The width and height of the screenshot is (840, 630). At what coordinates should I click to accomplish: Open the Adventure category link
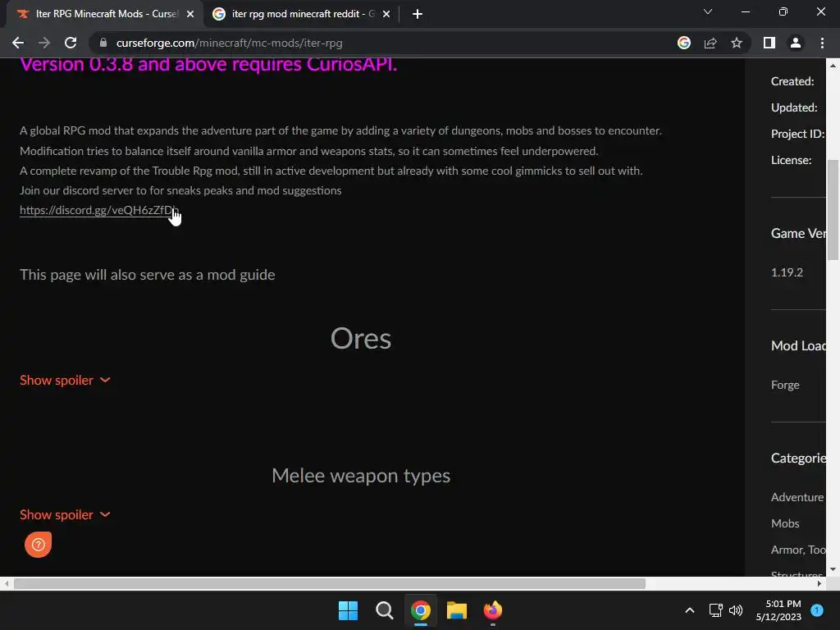tap(797, 498)
